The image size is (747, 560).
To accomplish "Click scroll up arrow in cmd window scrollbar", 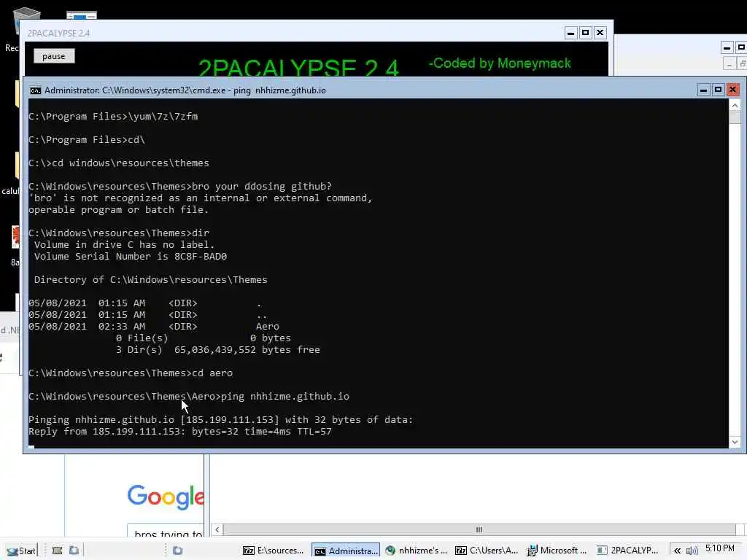I will click(735, 105).
